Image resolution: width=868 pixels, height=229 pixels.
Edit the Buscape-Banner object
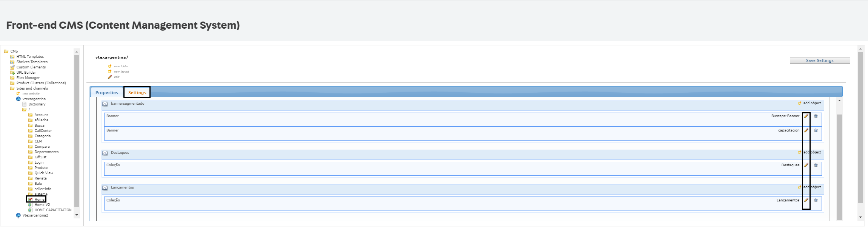[806, 116]
